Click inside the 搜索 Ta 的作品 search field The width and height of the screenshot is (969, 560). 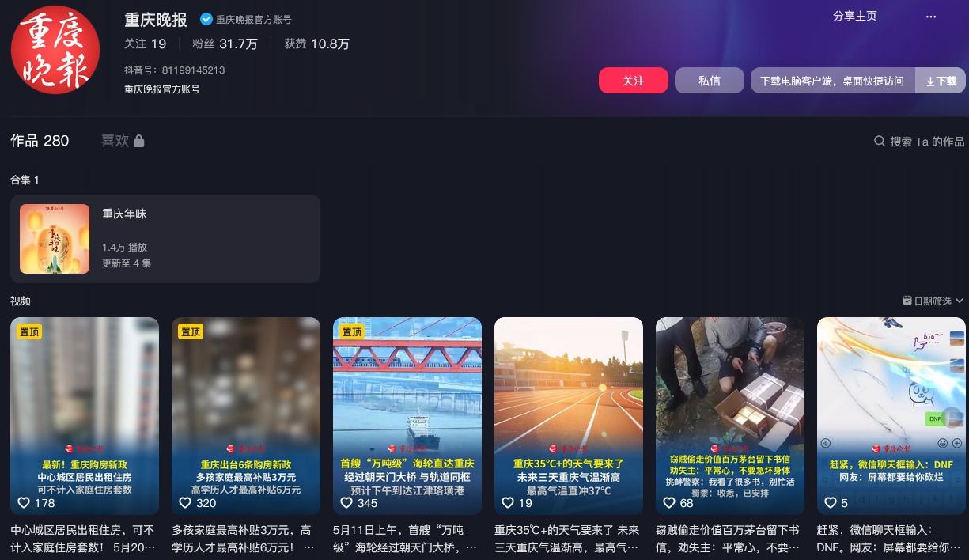coord(919,142)
